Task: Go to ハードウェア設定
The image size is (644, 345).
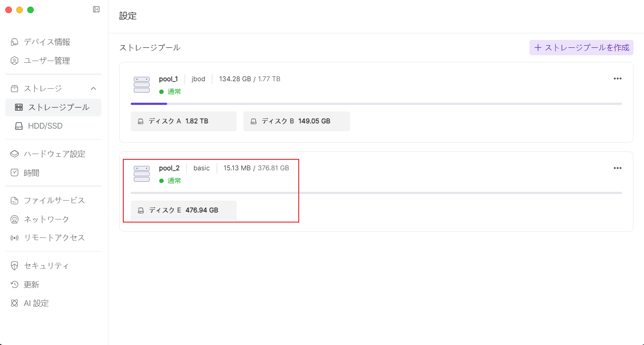Action: click(x=54, y=154)
